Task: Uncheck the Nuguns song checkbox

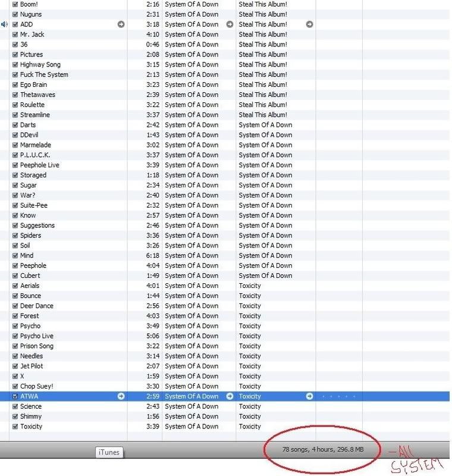Action: coord(15,14)
